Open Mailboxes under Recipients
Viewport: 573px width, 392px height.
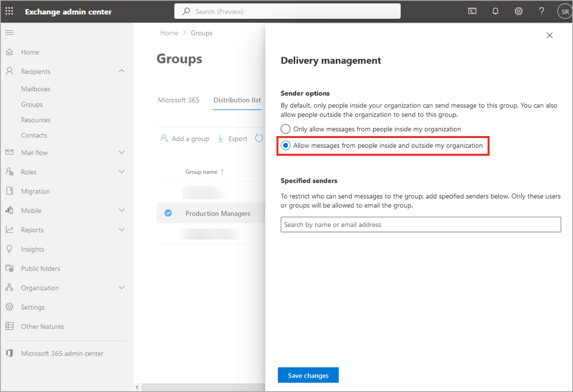pos(36,89)
